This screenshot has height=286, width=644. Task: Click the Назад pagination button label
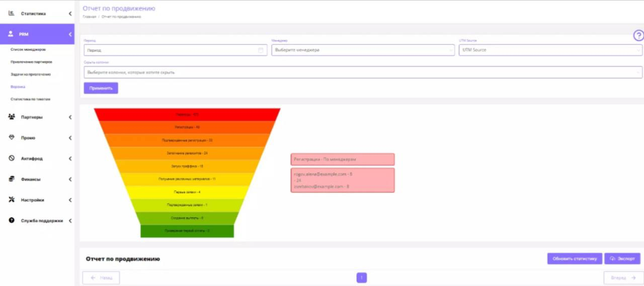106,277
